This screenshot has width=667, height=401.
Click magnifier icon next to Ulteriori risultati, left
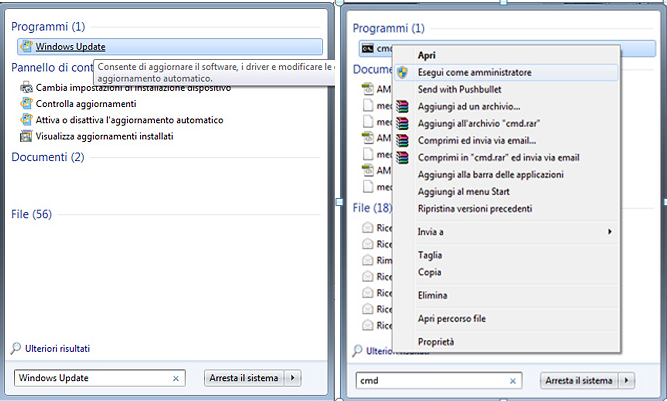point(16,348)
